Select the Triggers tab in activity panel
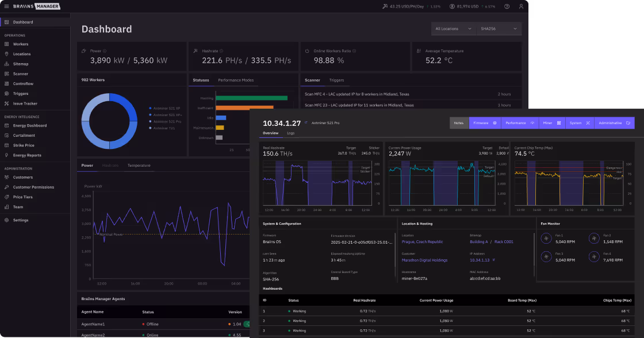This screenshot has width=644, height=338. click(336, 80)
